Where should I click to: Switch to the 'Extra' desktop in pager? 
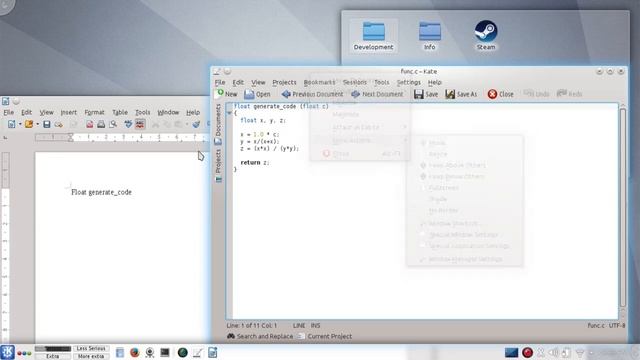(53, 356)
